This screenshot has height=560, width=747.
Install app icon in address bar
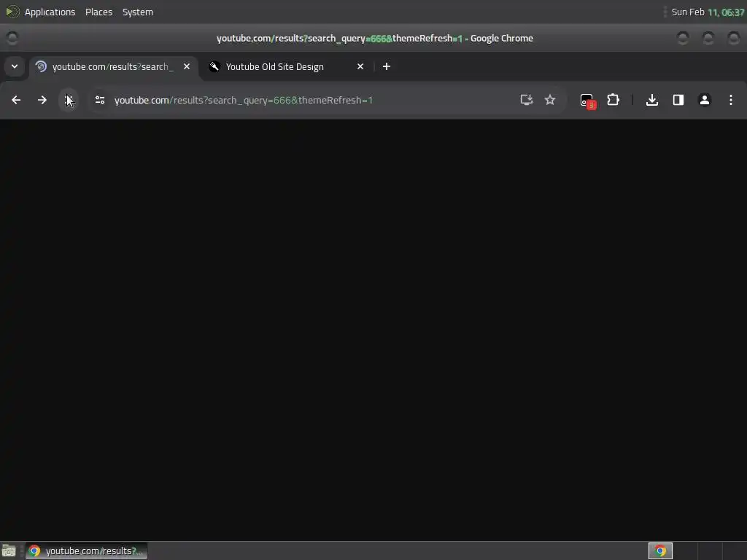[x=526, y=100]
